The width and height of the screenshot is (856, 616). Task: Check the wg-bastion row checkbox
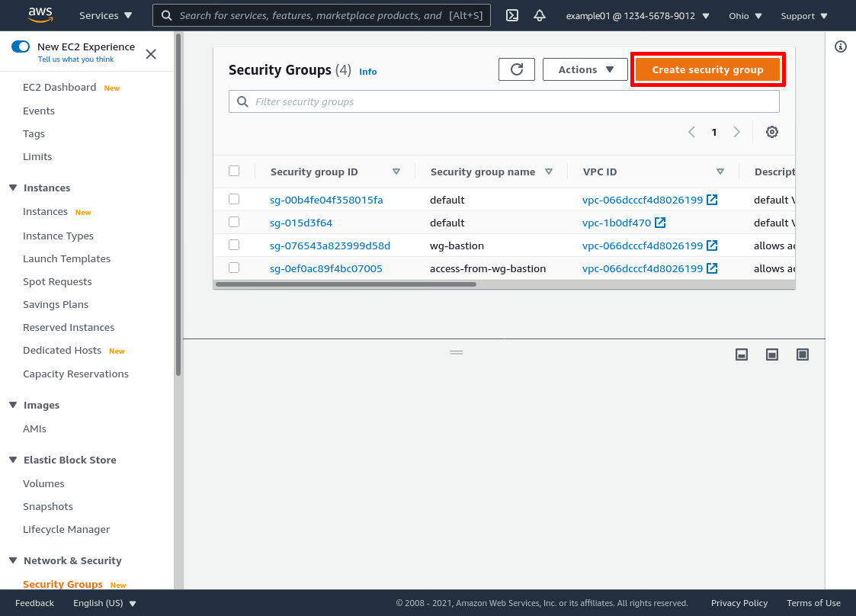pos(234,245)
